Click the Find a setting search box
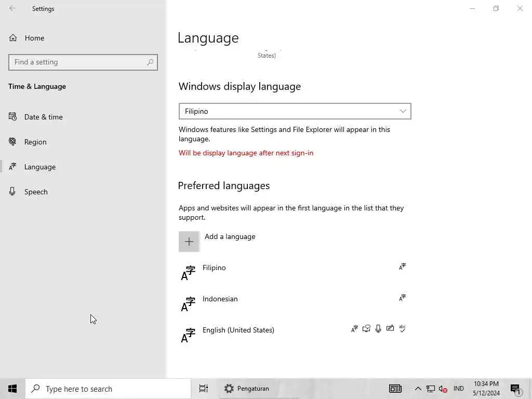532x399 pixels. tap(83, 62)
